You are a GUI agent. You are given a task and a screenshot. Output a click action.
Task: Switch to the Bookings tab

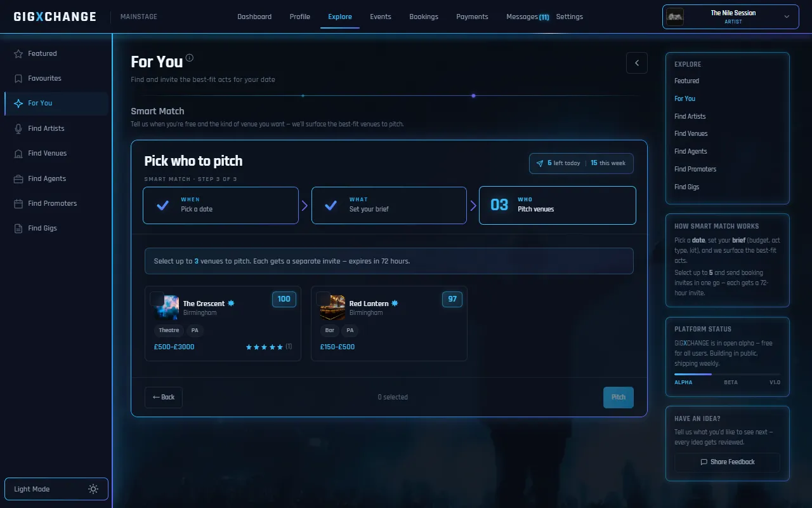424,17
